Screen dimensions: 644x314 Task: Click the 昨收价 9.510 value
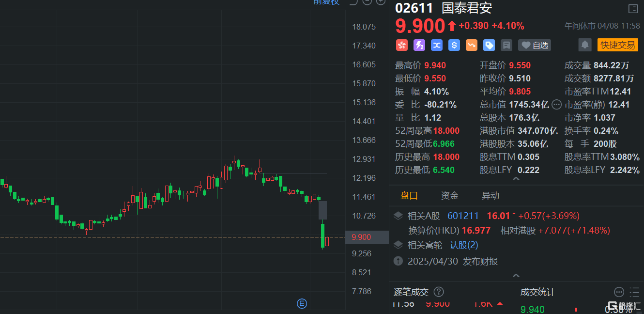click(520, 78)
